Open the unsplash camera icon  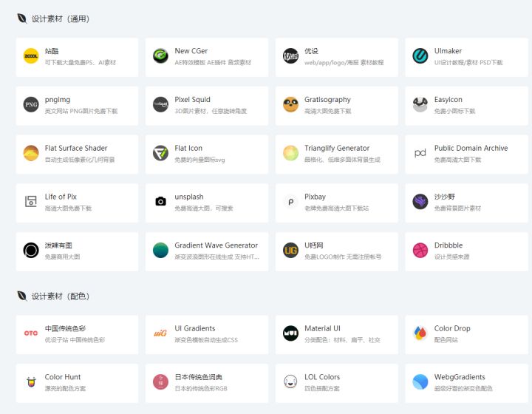click(160, 202)
